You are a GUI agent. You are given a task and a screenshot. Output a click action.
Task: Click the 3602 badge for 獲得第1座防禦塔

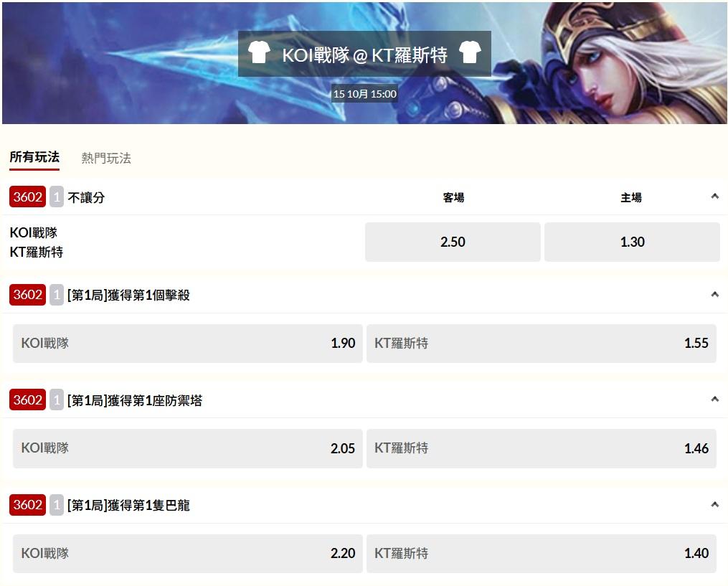(27, 400)
